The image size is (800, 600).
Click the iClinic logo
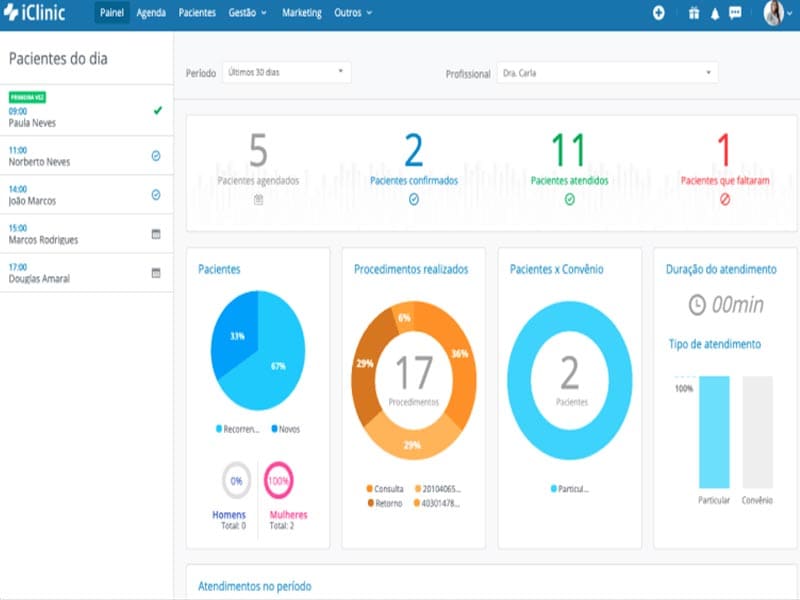tap(35, 13)
